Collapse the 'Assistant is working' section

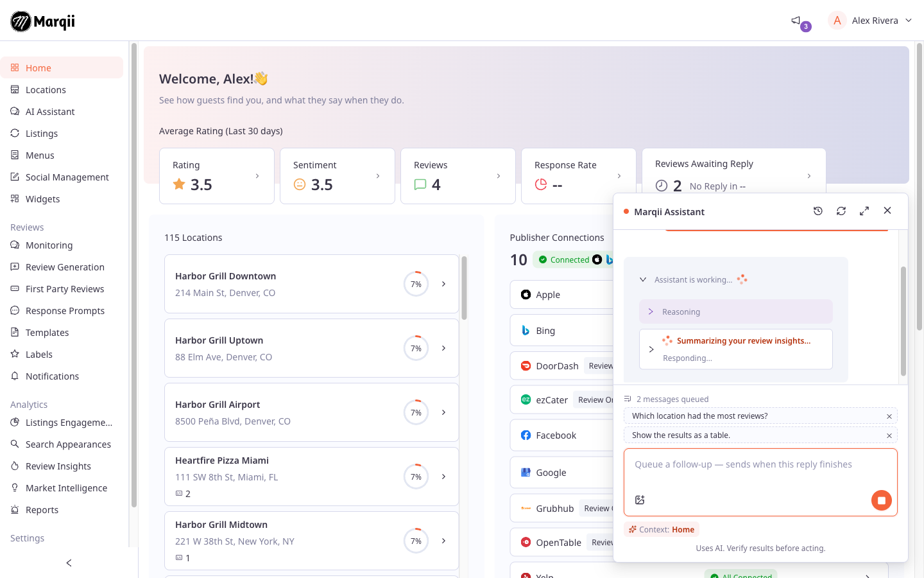(643, 279)
